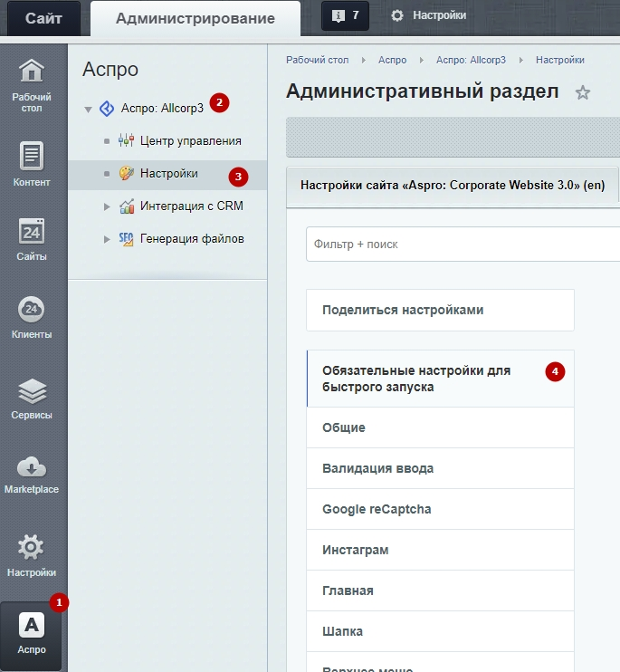Screen dimensions: 620x672
Task: Click the Аспро: Allcorp3 logo icon
Action: click(107, 109)
